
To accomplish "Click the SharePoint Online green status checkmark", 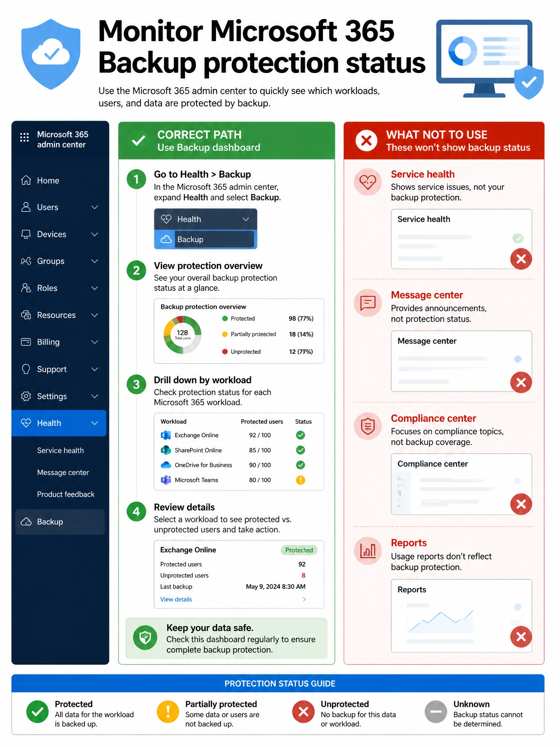I will point(300,450).
